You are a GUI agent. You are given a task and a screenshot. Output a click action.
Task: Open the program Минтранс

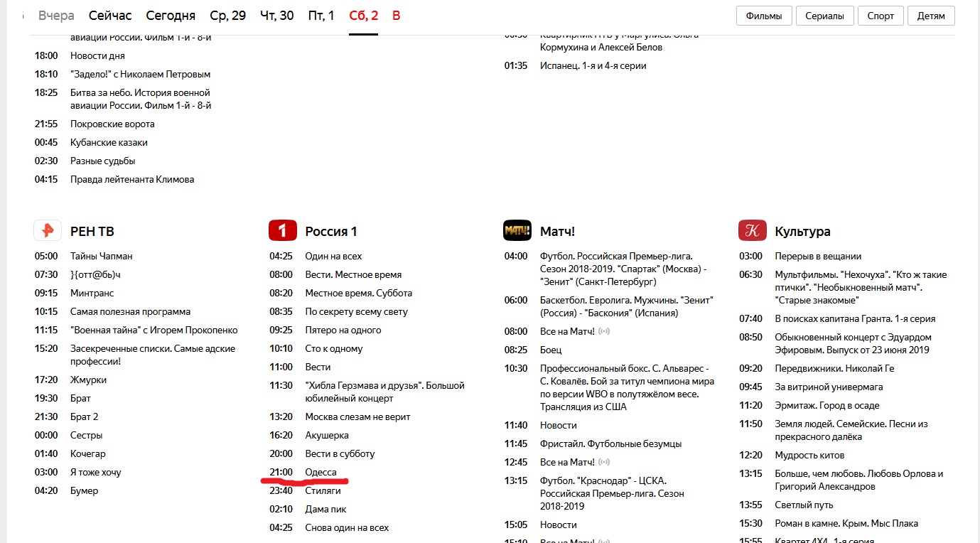click(92, 293)
